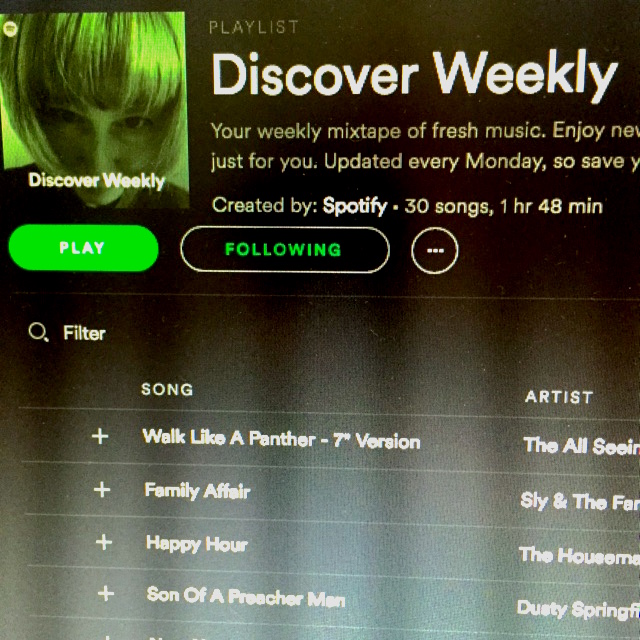Open the Spotify creator profile link
Image resolution: width=640 pixels, height=640 pixels.
pyautogui.click(x=354, y=206)
